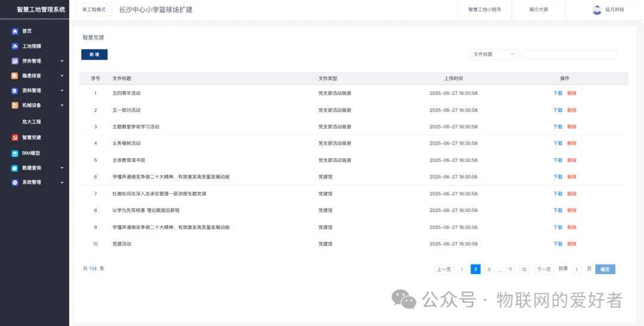Screen dimensions: 644x326
Task: Open the 智慧工地小程序 top tab
Action: 485,10
